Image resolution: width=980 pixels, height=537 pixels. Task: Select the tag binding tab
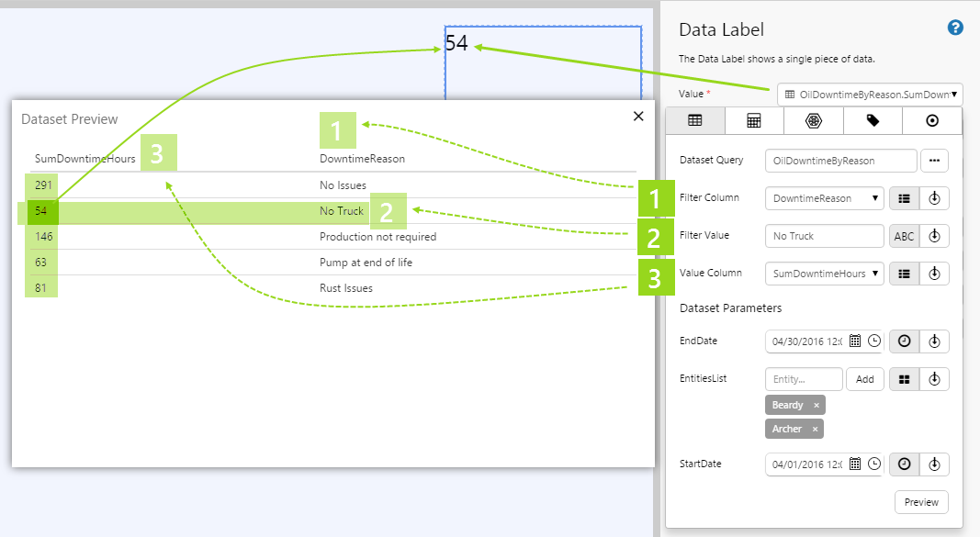(873, 120)
